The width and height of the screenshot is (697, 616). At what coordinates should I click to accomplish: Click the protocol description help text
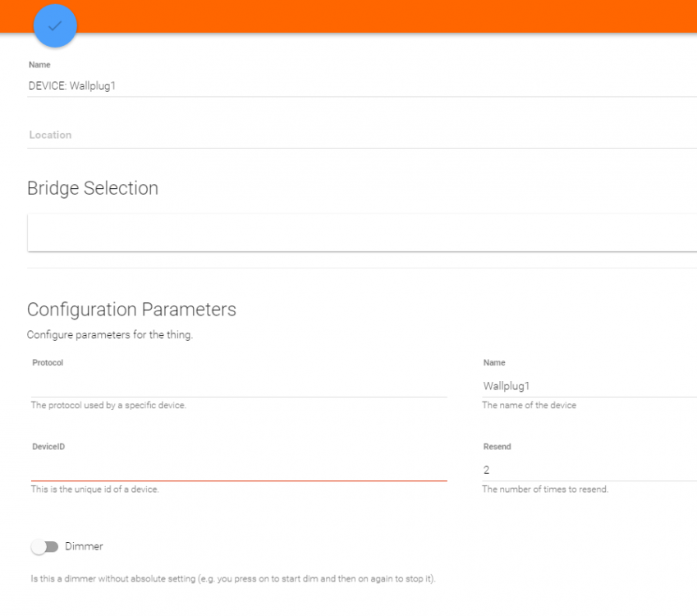[x=108, y=405]
